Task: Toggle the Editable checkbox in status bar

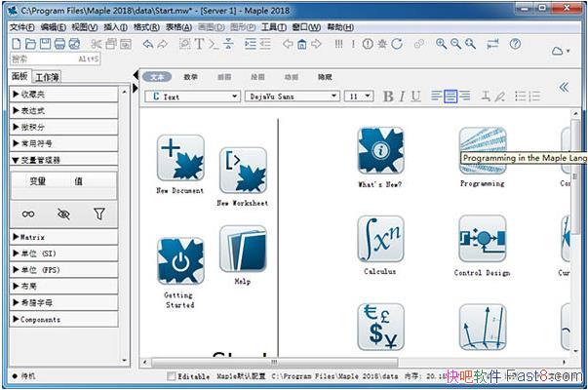Action: (173, 375)
